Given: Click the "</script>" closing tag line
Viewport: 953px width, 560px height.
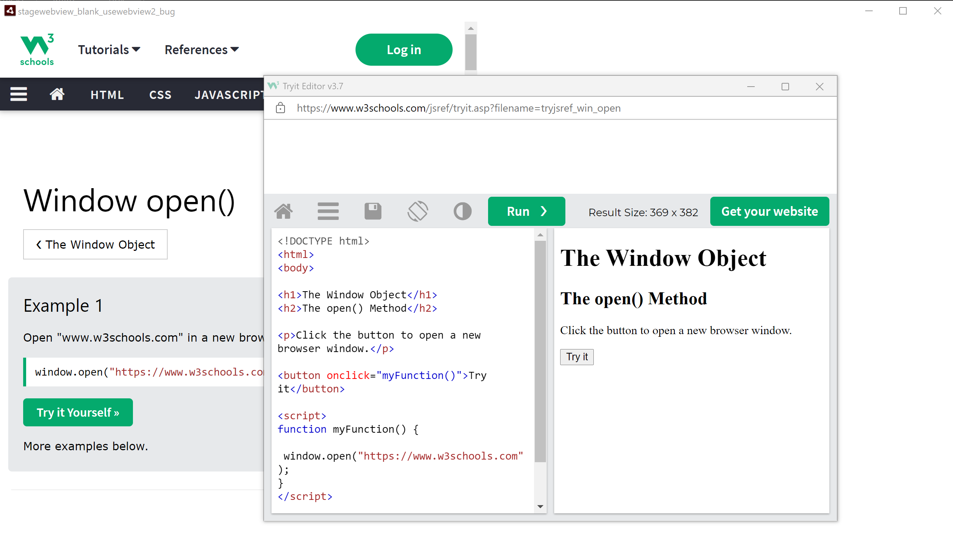Looking at the screenshot, I should click(305, 496).
